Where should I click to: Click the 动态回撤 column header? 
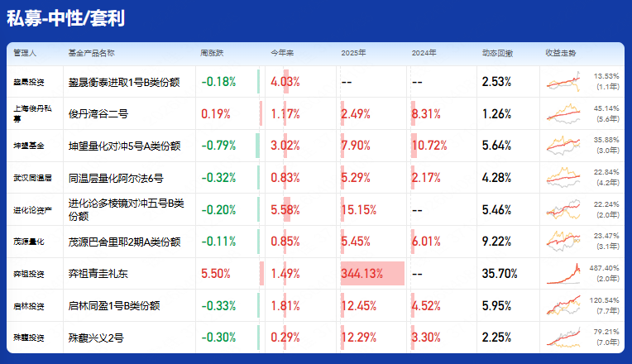497,53
